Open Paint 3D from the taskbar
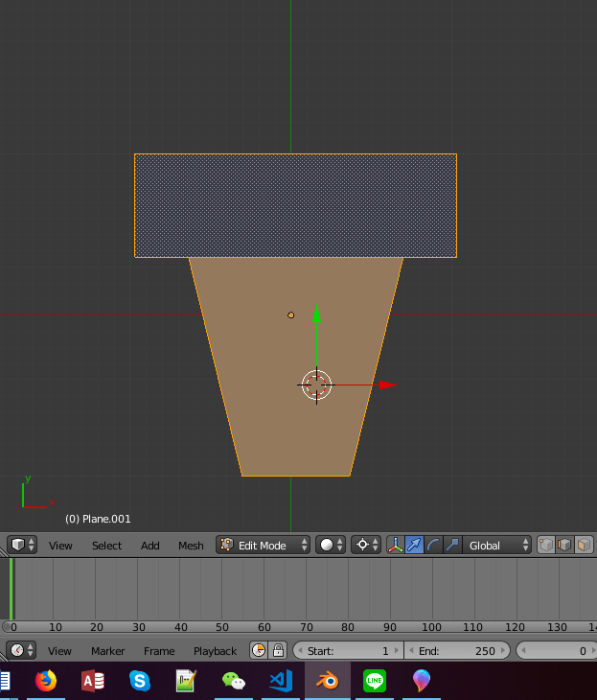The width and height of the screenshot is (597, 700). point(422,681)
